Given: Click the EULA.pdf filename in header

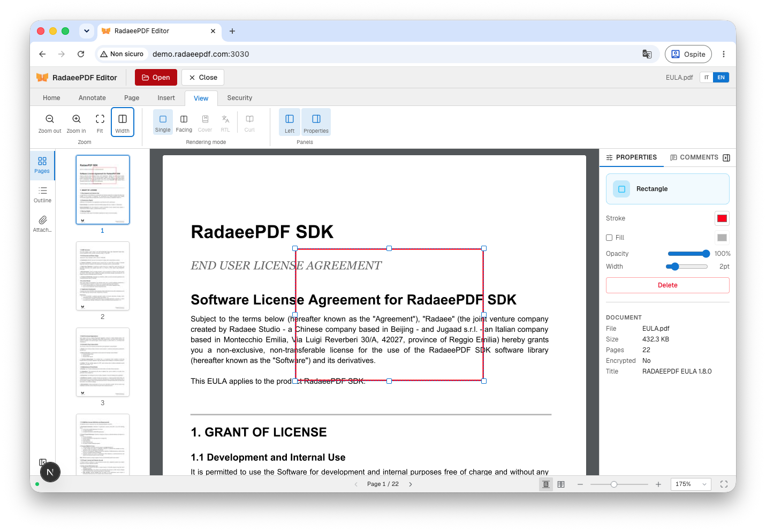Looking at the screenshot, I should [679, 78].
